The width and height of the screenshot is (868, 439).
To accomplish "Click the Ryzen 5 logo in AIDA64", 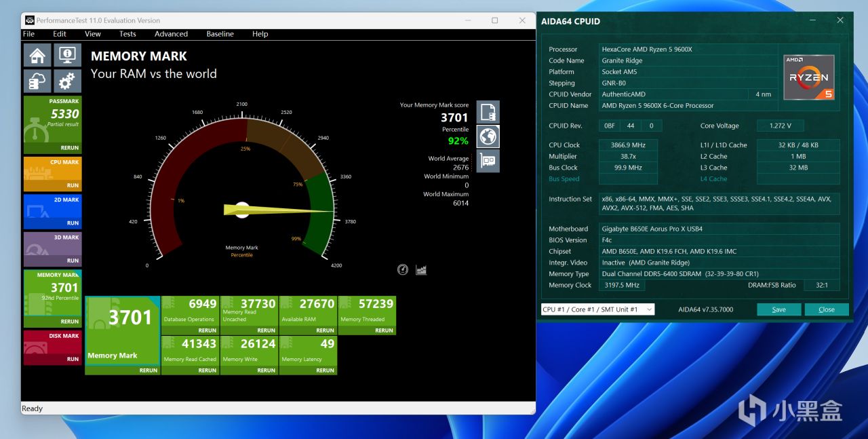I will point(808,77).
